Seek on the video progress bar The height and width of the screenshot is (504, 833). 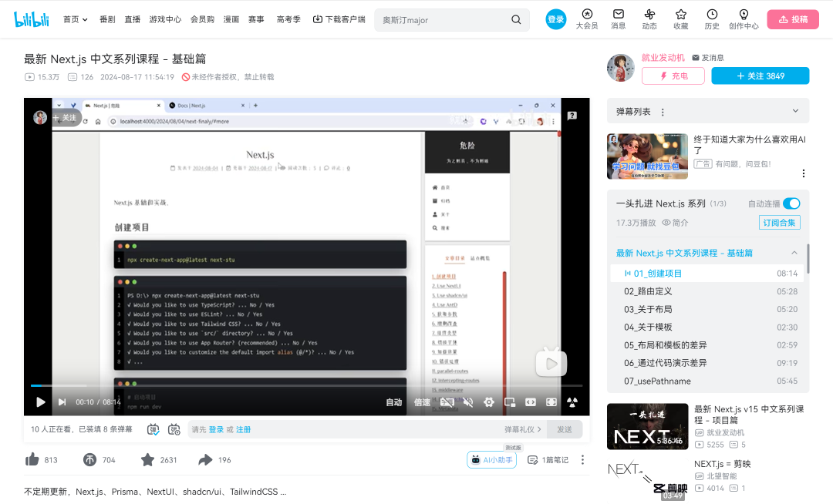point(306,385)
